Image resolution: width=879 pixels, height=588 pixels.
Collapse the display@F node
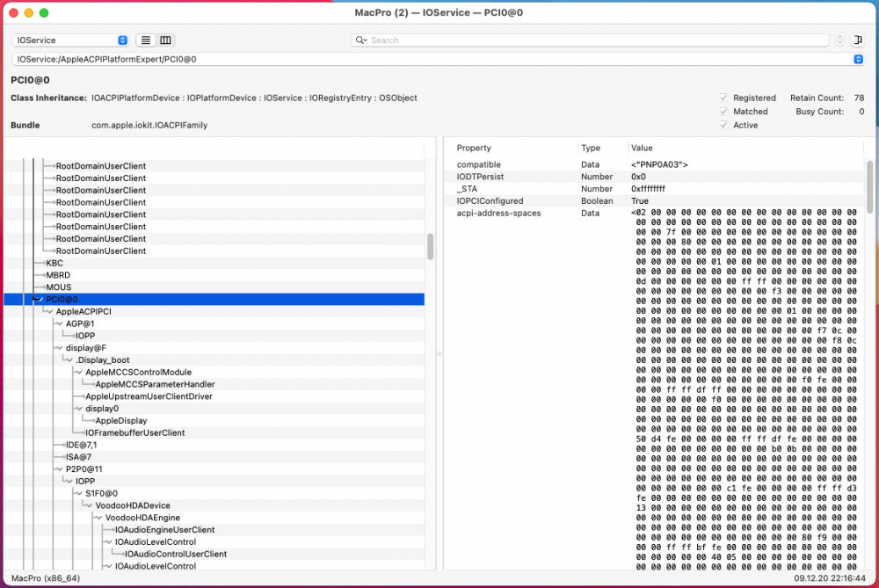click(x=60, y=348)
